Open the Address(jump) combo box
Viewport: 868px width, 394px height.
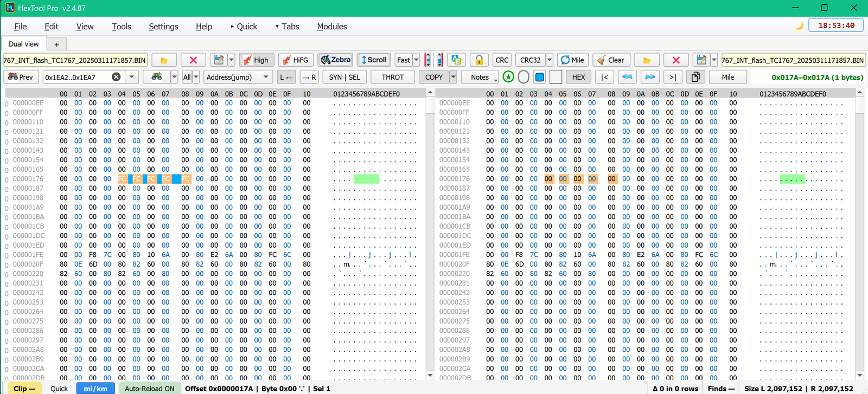click(238, 77)
